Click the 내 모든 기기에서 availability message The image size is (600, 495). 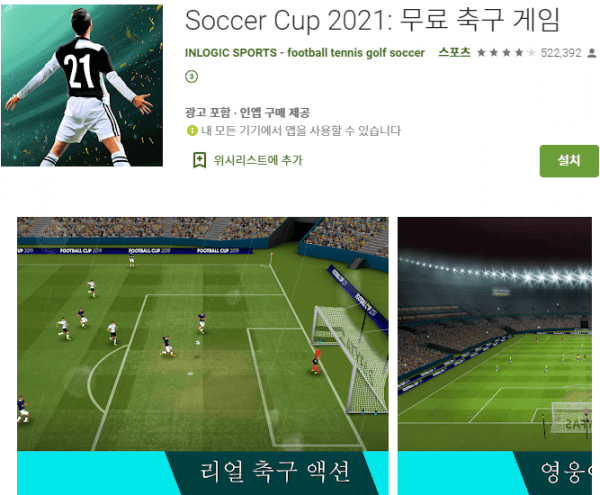(301, 131)
